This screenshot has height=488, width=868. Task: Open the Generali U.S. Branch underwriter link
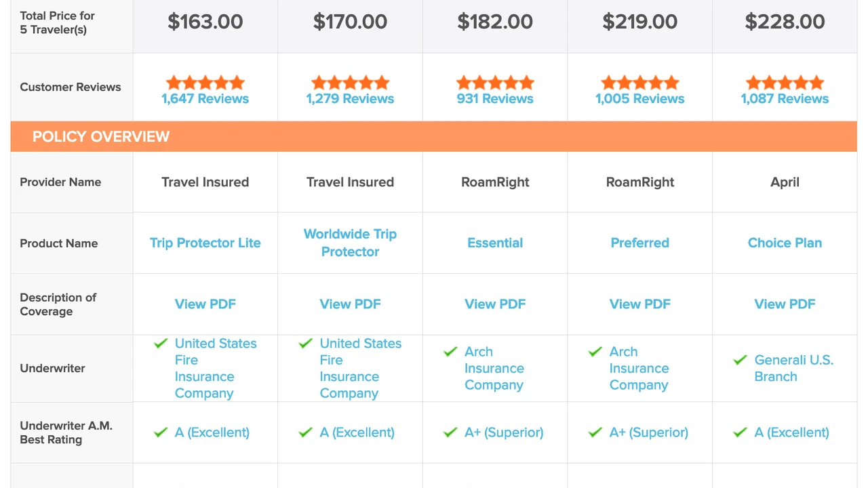[793, 368]
